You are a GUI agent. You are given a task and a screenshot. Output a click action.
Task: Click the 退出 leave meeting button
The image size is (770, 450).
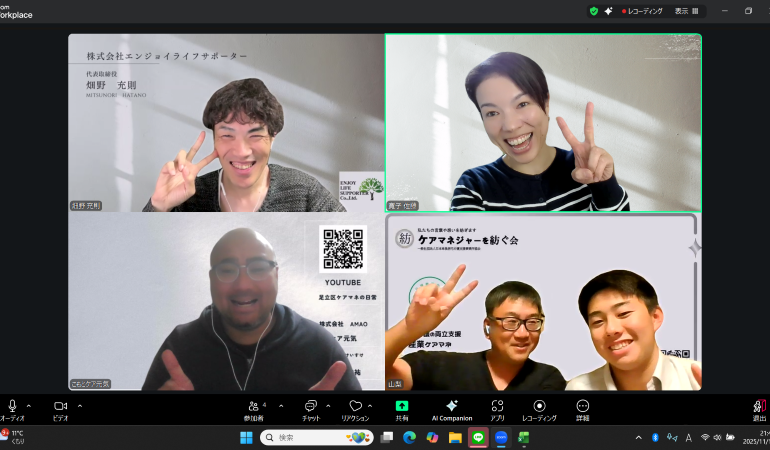click(x=759, y=406)
